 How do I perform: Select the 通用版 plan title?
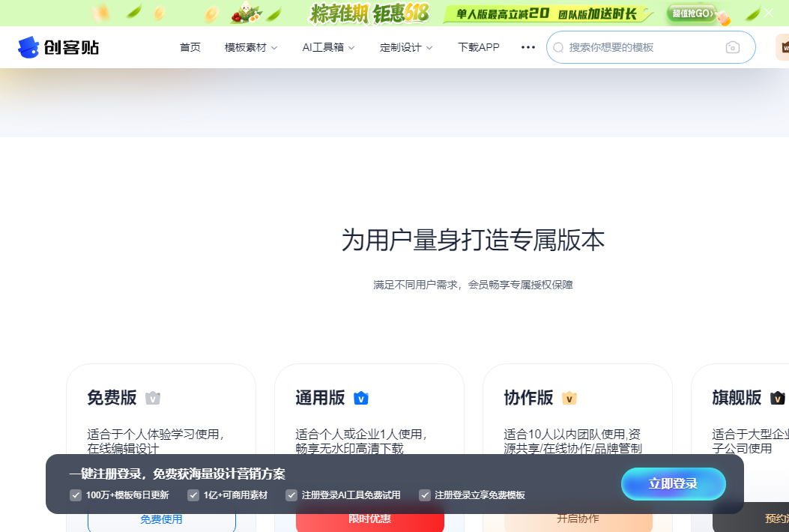pos(320,398)
